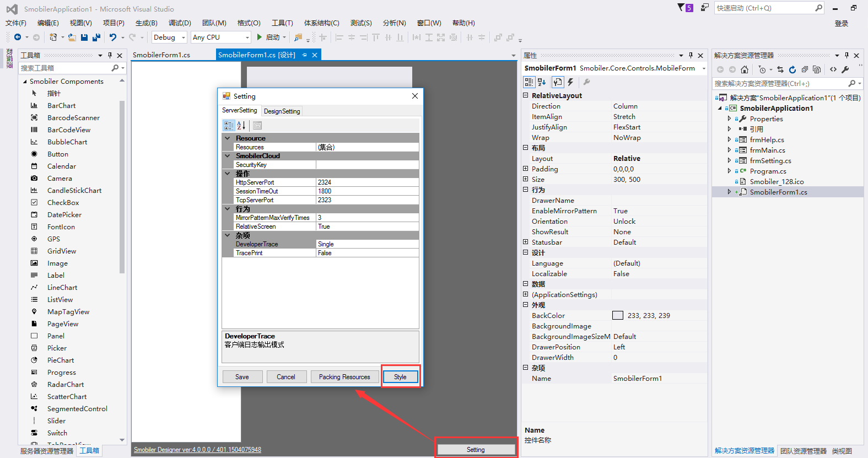The width and height of the screenshot is (868, 458).
Task: Start debugging with the green play icon
Action: click(x=259, y=37)
